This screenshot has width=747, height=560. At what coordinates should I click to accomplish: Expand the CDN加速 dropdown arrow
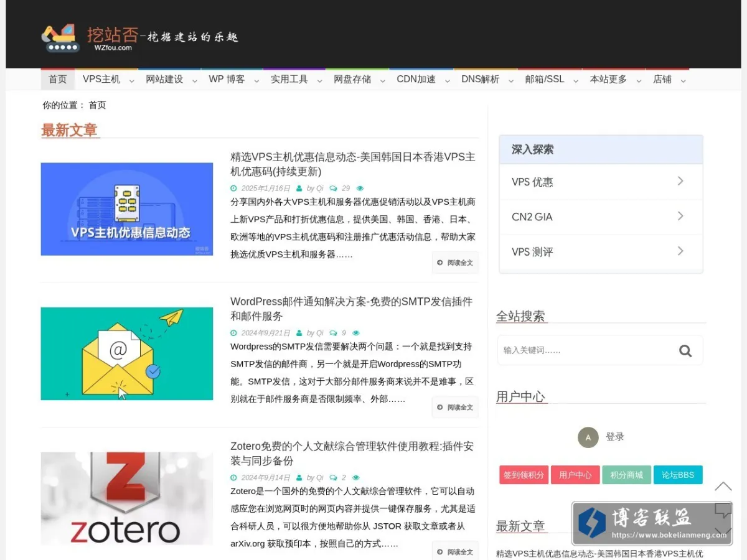(447, 81)
